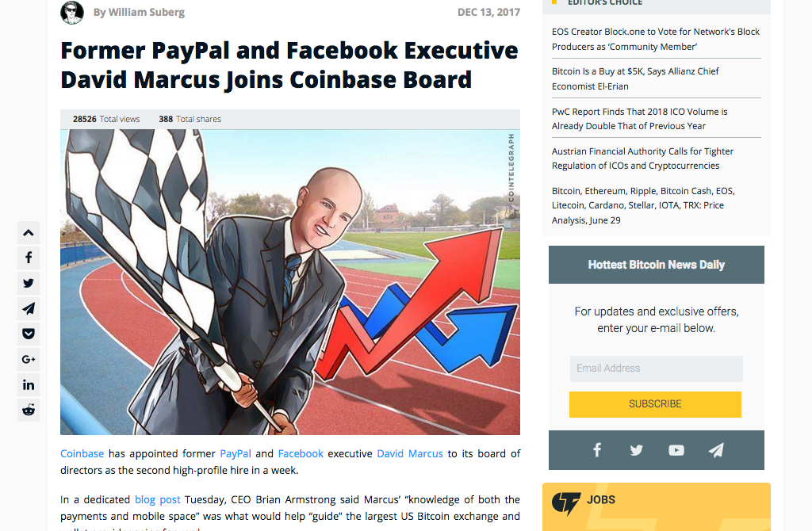812x531 pixels.
Task: Click the Email Address field
Action: click(x=656, y=369)
